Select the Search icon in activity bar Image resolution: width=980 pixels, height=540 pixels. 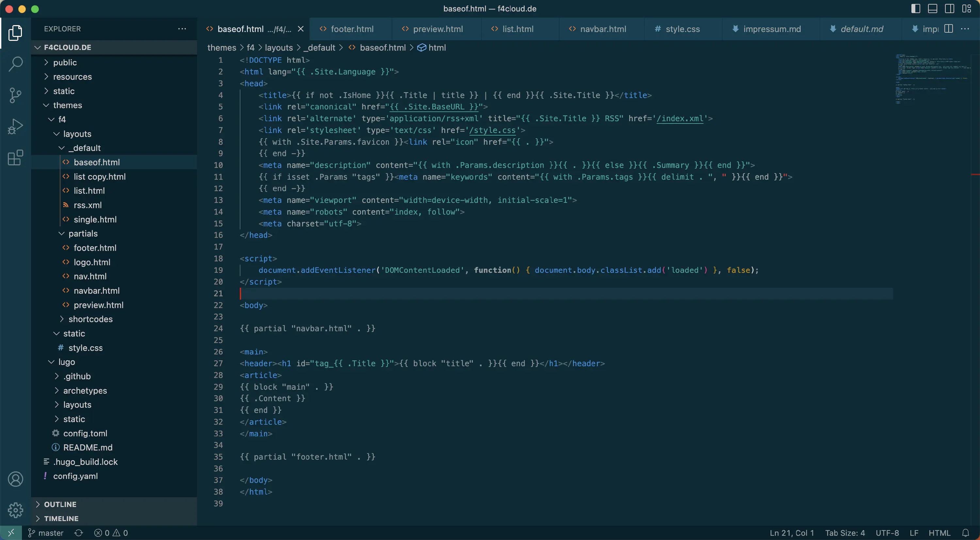(16, 64)
